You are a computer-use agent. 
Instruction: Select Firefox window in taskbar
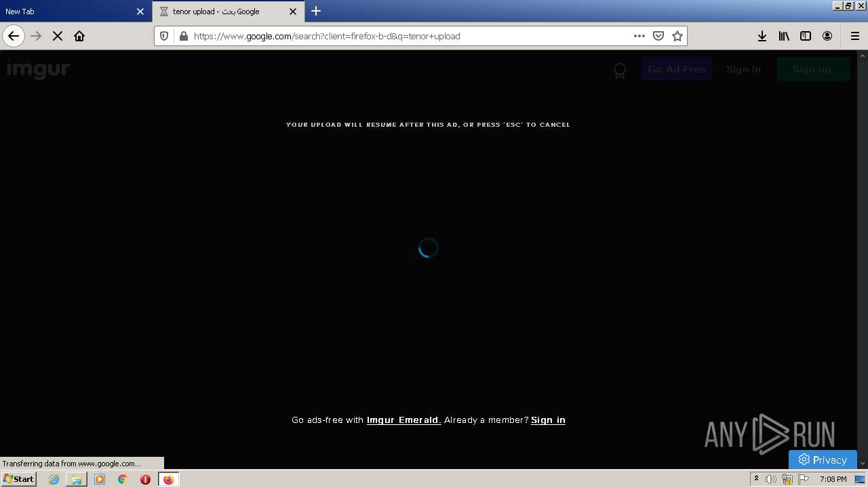168,479
